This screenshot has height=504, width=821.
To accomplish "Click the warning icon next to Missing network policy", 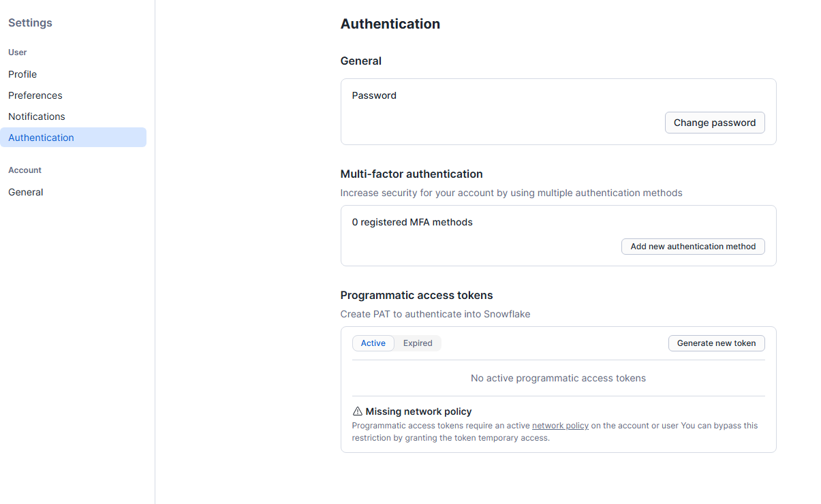I will (356, 411).
